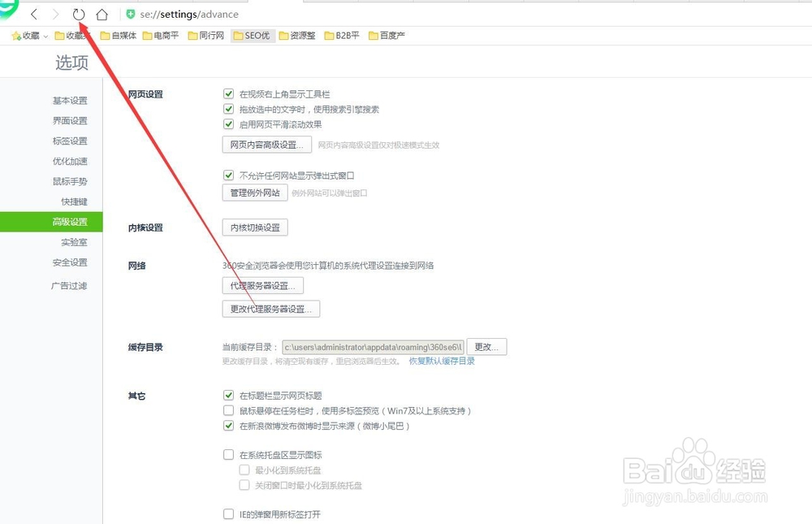Screen dimensions: 812x524
Task: Open the B2B平 bookmarks folder
Action: point(342,35)
